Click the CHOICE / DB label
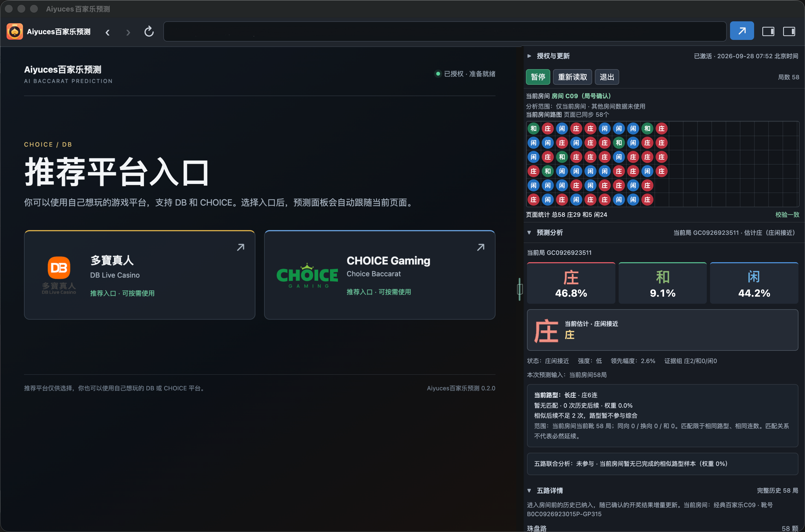The image size is (805, 532). point(48,145)
